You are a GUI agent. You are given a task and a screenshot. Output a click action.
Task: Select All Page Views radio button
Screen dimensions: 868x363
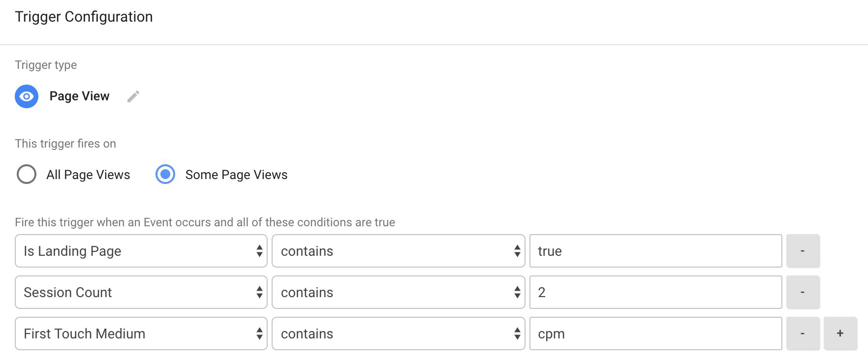pos(27,174)
